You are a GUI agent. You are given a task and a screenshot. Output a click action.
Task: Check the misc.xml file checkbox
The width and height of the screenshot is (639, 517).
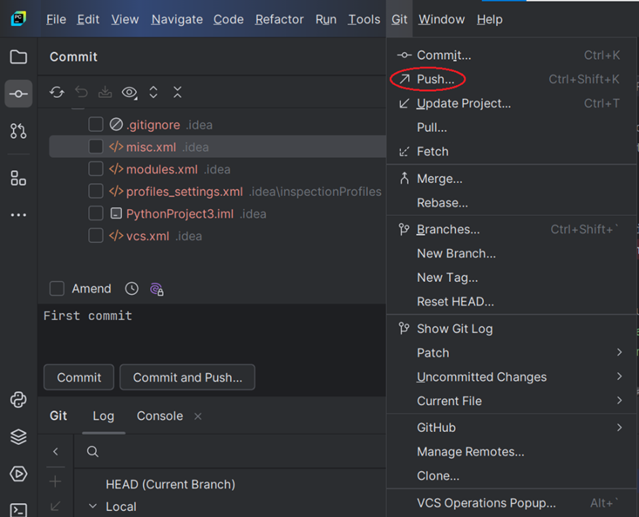click(x=96, y=147)
